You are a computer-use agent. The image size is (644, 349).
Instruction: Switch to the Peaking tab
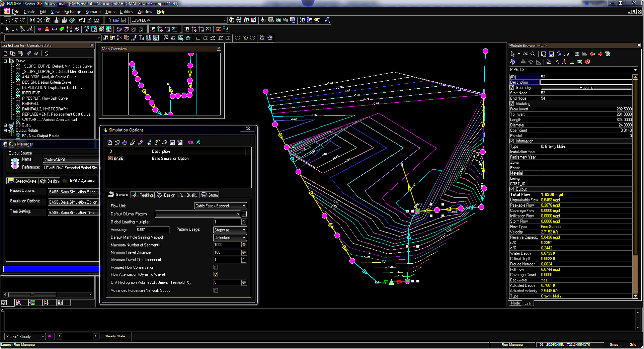(143, 195)
